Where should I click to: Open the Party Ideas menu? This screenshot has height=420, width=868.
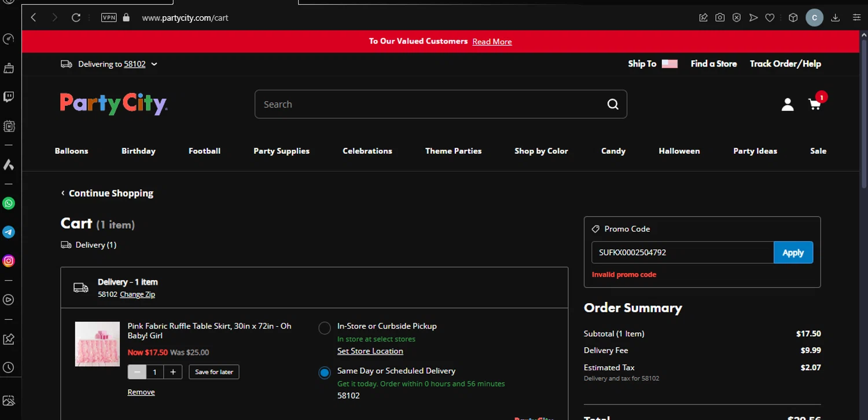[x=755, y=151]
